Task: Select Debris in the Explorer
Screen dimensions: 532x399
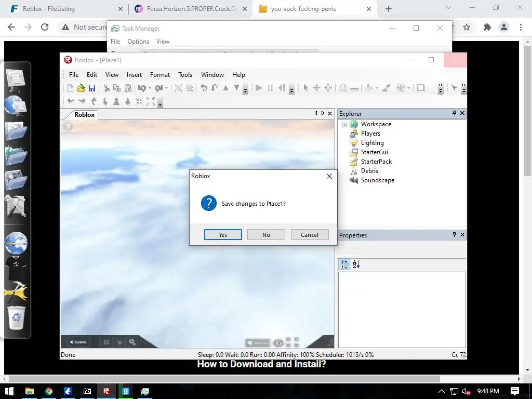Action: pos(369,171)
